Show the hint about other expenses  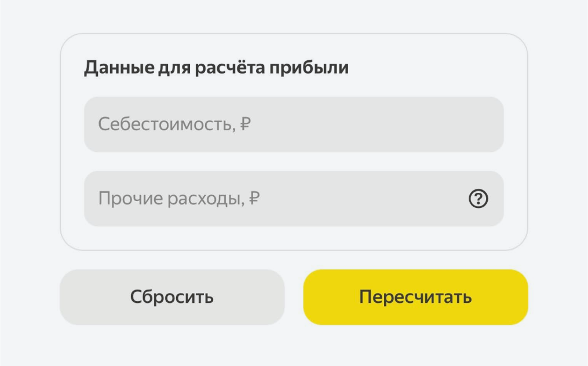[478, 199]
